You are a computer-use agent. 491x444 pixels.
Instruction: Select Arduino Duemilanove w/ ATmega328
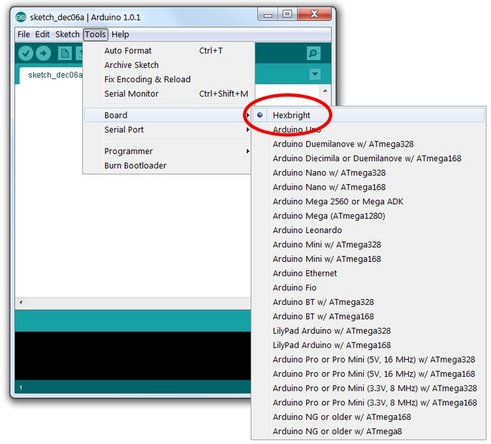(x=368, y=144)
